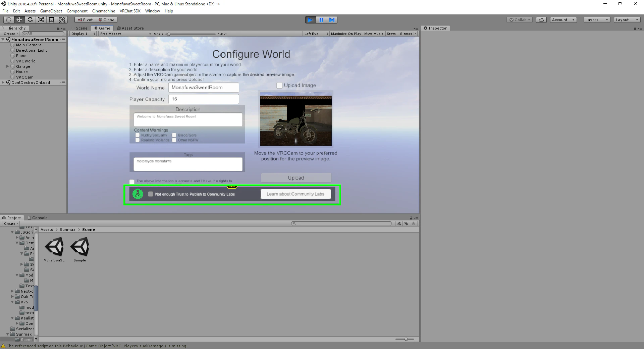Image resolution: width=644 pixels, height=349 pixels.
Task: Click the Step frame button
Action: [x=332, y=20]
